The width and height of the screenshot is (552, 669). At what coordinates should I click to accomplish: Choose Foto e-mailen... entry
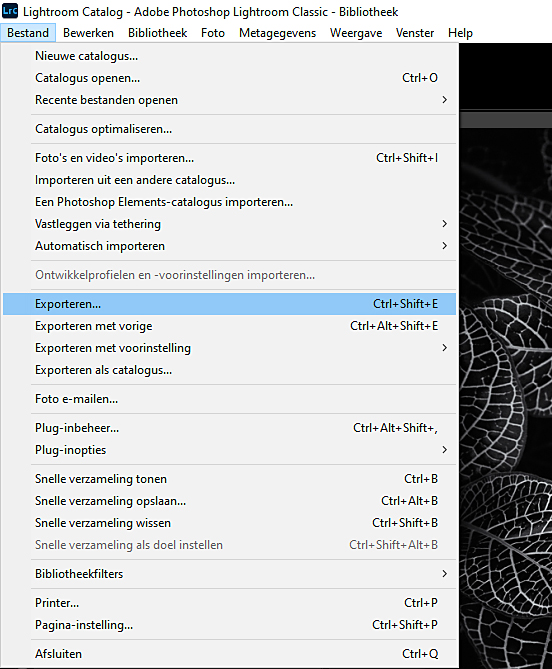pyautogui.click(x=230, y=399)
